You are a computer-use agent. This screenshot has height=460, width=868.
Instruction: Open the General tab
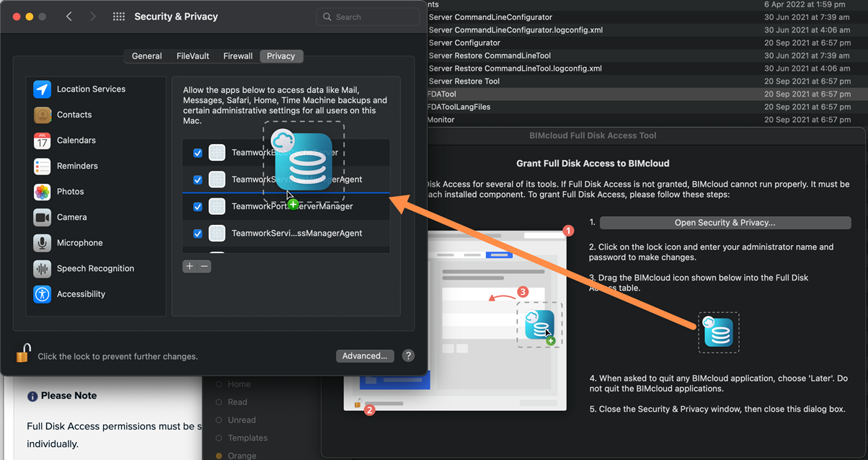146,56
